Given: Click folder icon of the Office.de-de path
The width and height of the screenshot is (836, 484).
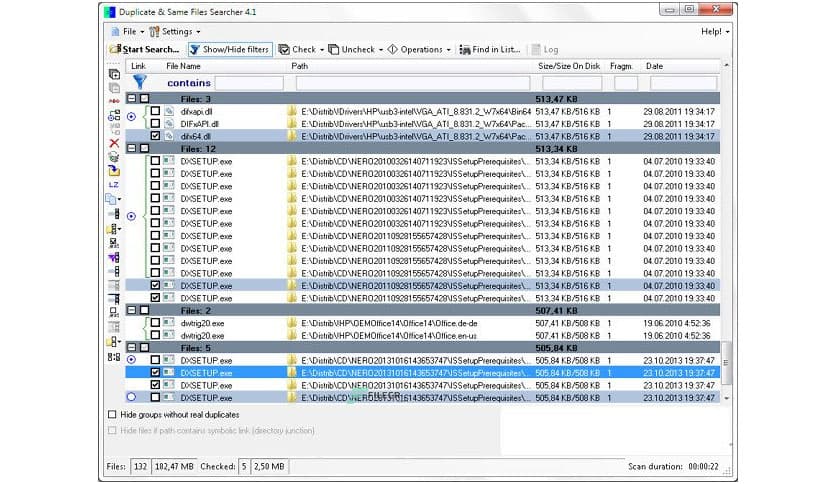Looking at the screenshot, I should (x=292, y=322).
